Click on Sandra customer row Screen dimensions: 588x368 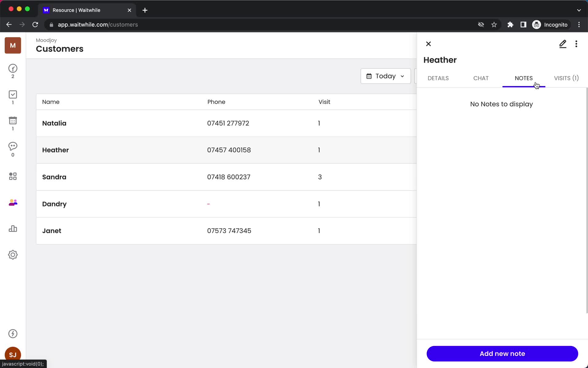[227, 177]
